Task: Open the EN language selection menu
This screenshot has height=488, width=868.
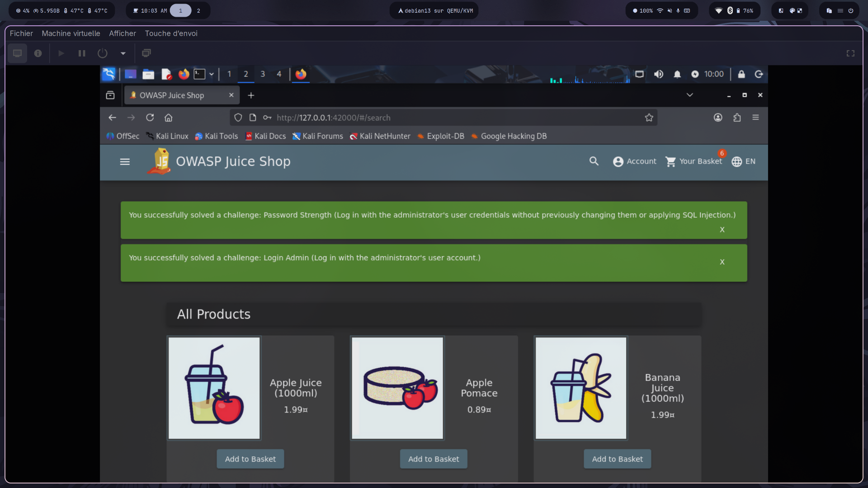Action: click(743, 161)
